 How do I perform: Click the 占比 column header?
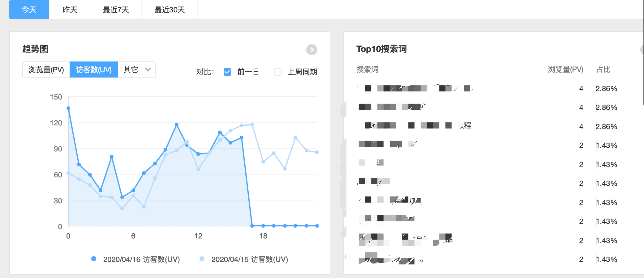click(x=603, y=69)
